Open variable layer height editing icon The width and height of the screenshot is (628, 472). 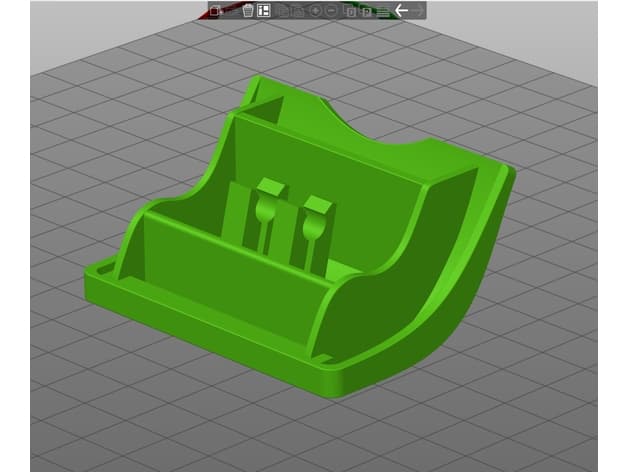(383, 12)
